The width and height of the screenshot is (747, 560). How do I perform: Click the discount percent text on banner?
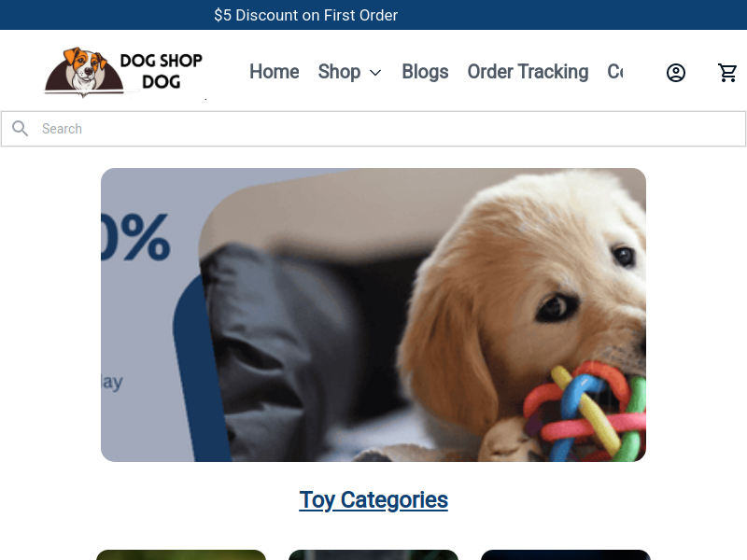[x=135, y=237]
